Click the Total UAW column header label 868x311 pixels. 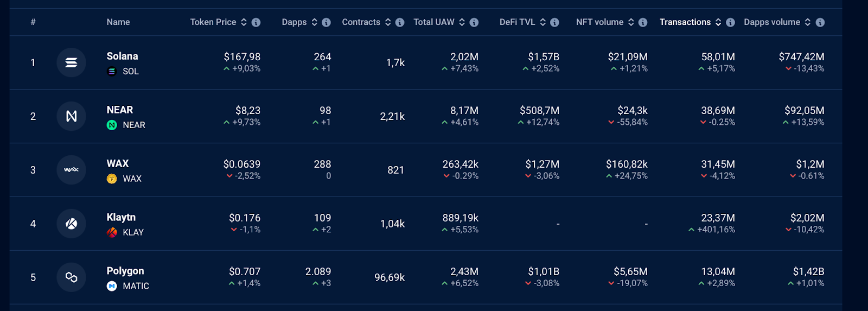(x=434, y=22)
